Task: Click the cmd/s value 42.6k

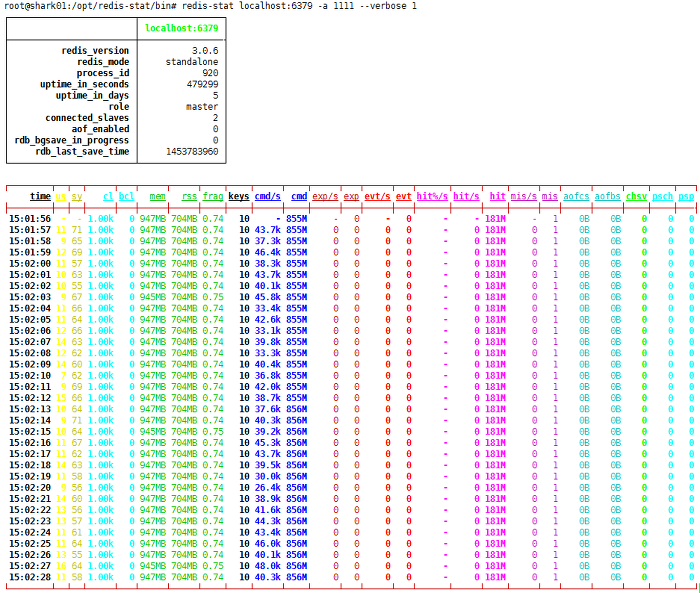Action: coord(267,319)
